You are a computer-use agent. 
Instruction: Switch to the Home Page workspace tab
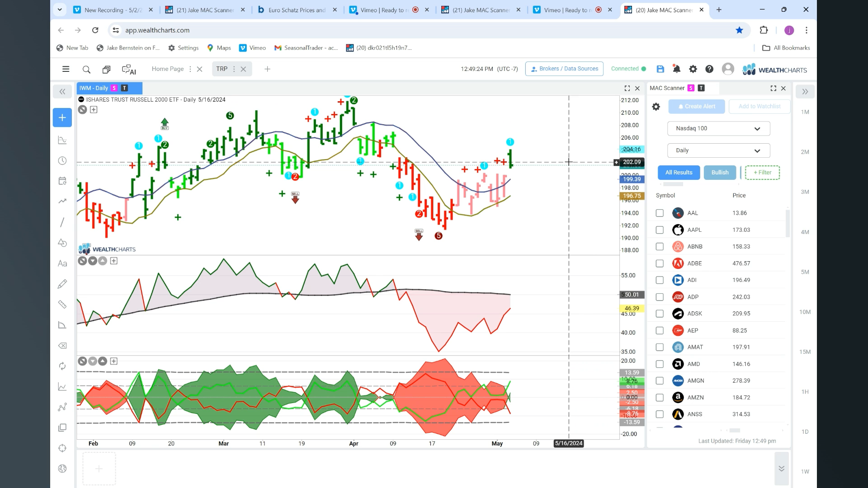click(168, 69)
